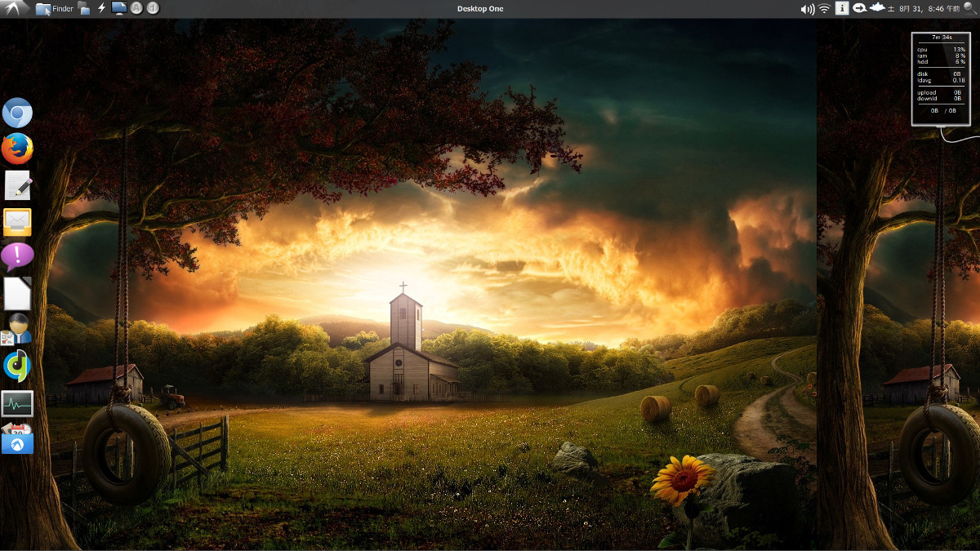The width and height of the screenshot is (980, 551).
Task: Click the lightning bolt panel icon
Action: click(101, 8)
